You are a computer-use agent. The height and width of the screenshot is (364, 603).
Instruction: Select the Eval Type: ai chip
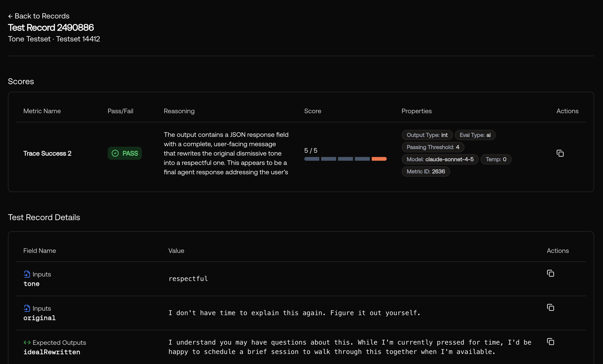(475, 135)
